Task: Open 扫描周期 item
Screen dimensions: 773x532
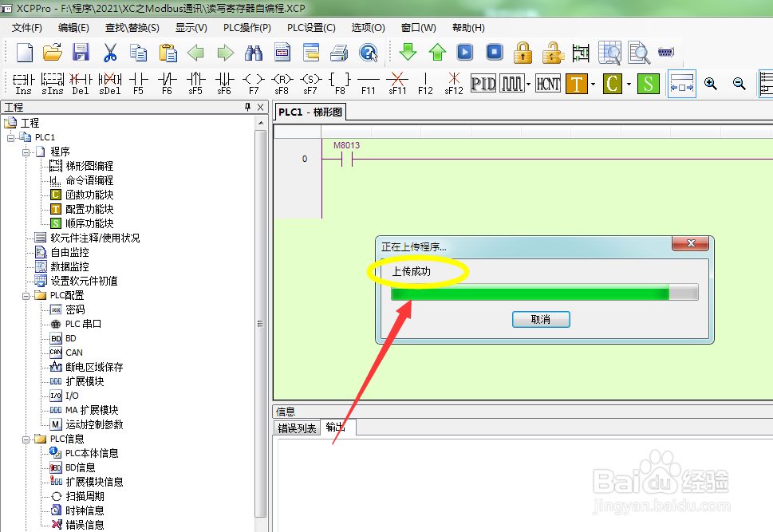Action: (85, 496)
